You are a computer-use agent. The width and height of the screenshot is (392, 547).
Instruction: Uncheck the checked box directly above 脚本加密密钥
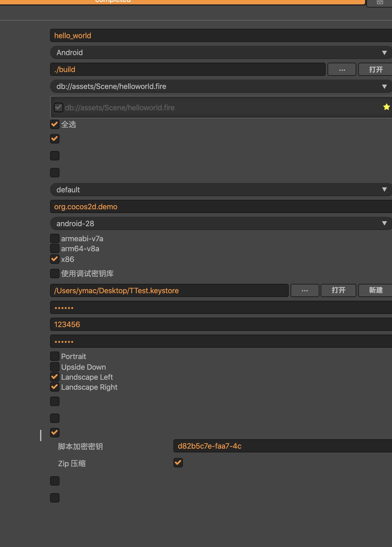(x=55, y=433)
